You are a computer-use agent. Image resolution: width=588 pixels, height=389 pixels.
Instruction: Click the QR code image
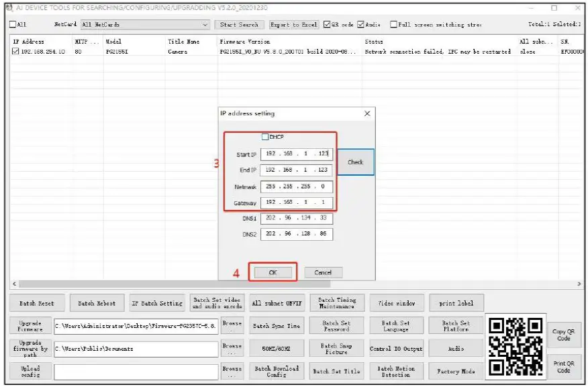tap(516, 346)
